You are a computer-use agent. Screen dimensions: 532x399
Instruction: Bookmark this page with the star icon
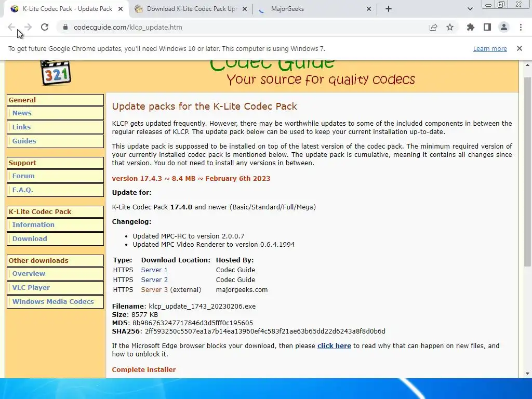pos(450,27)
